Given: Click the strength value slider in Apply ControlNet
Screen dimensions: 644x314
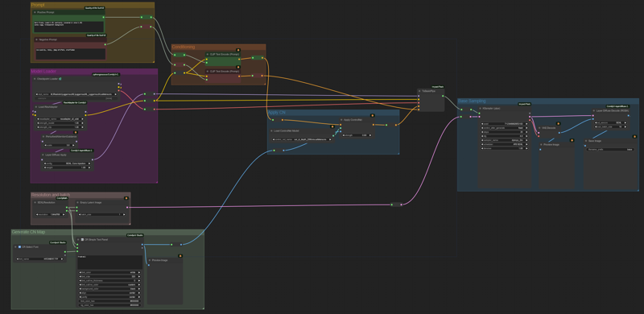Looking at the screenshot, I should 357,134.
